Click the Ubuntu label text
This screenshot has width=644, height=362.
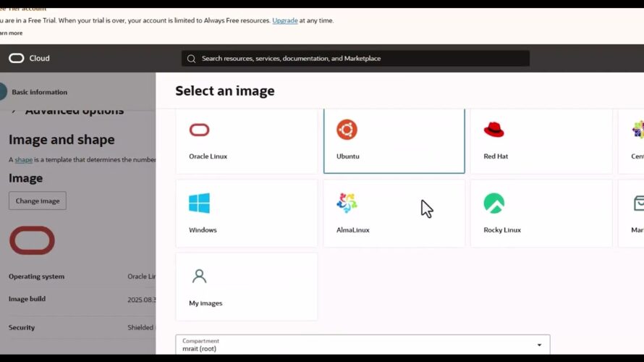[348, 156]
